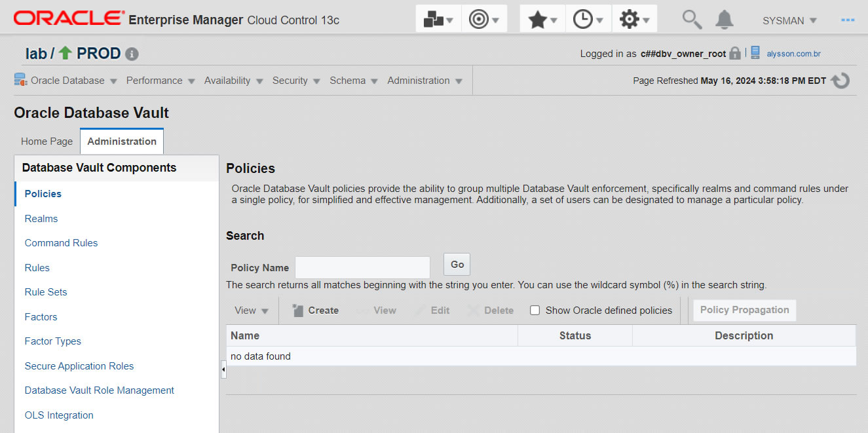
Task: Click the Go search button
Action: click(x=457, y=265)
